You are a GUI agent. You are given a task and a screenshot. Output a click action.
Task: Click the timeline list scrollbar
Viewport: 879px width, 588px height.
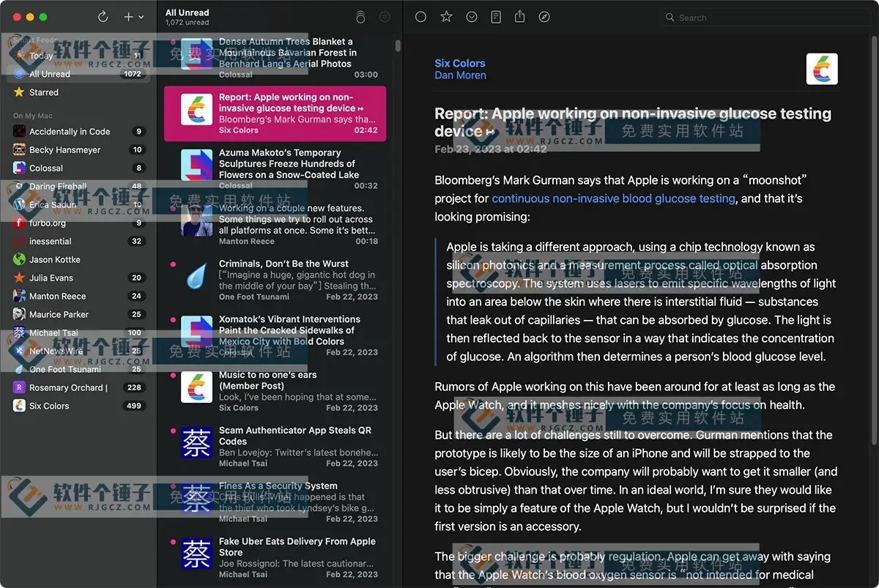(x=398, y=46)
